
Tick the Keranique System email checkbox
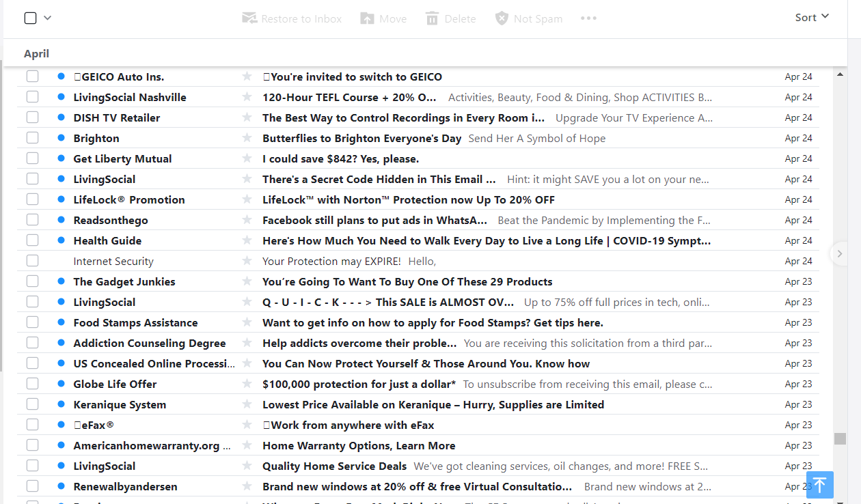(32, 404)
